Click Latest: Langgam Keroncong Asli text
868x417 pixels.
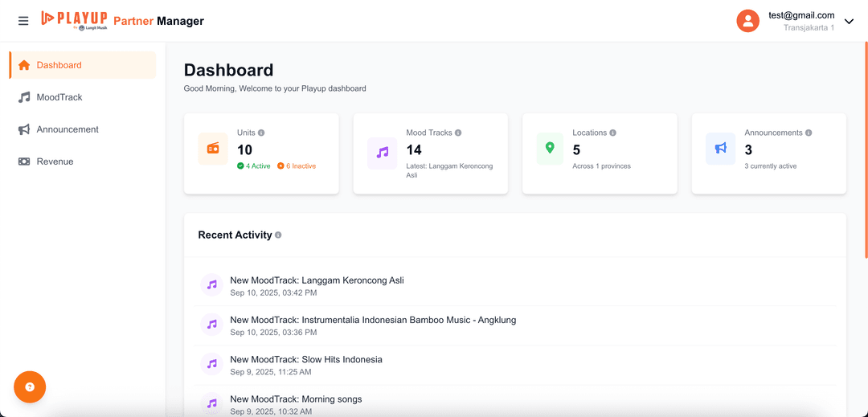[x=449, y=170]
